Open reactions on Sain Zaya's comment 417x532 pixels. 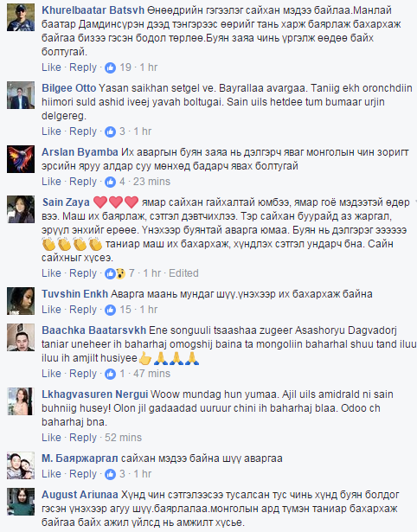pos(115,273)
